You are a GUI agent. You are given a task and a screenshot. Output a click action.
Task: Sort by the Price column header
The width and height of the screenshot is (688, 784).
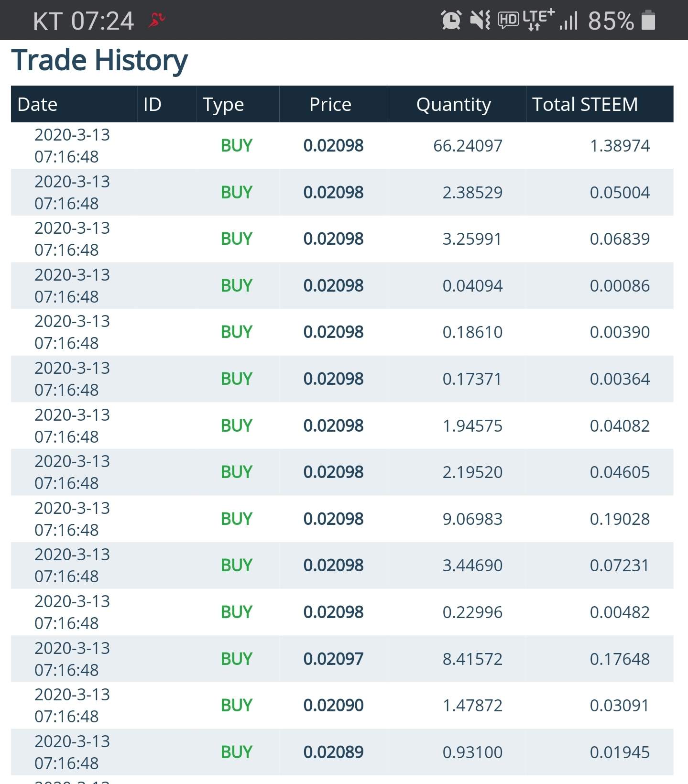(330, 104)
